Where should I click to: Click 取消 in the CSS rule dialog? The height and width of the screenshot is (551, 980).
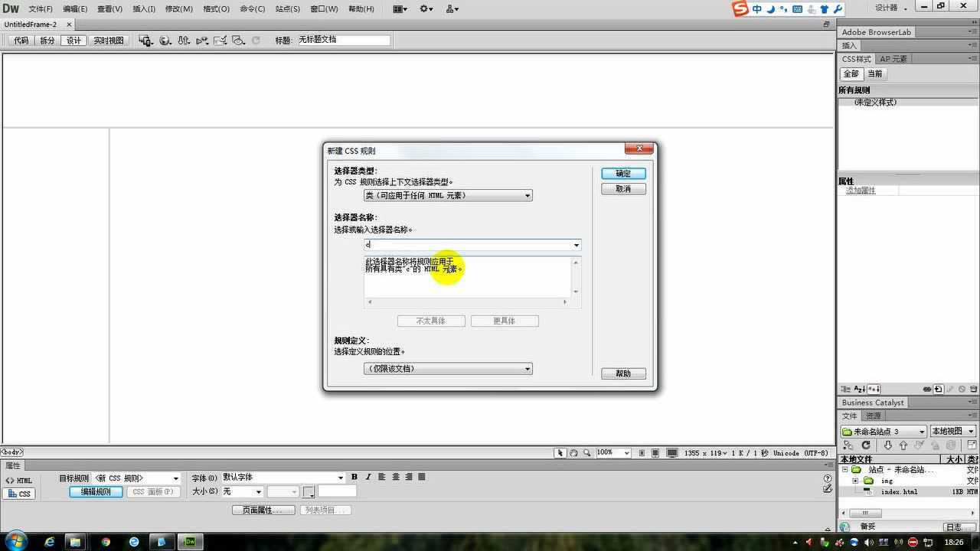[623, 189]
